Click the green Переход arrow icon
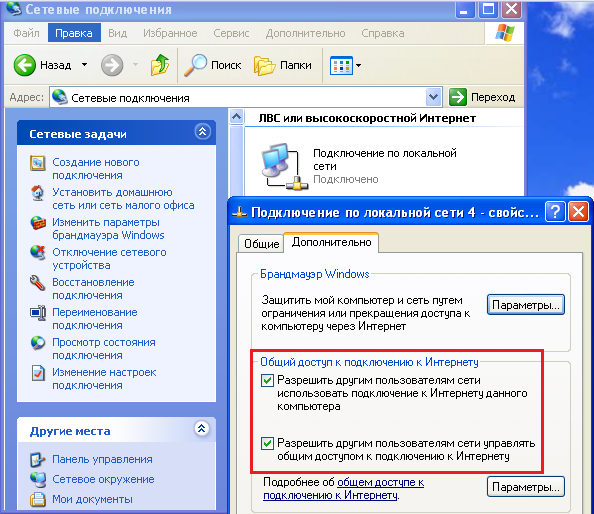The width and height of the screenshot is (594, 514). click(458, 97)
